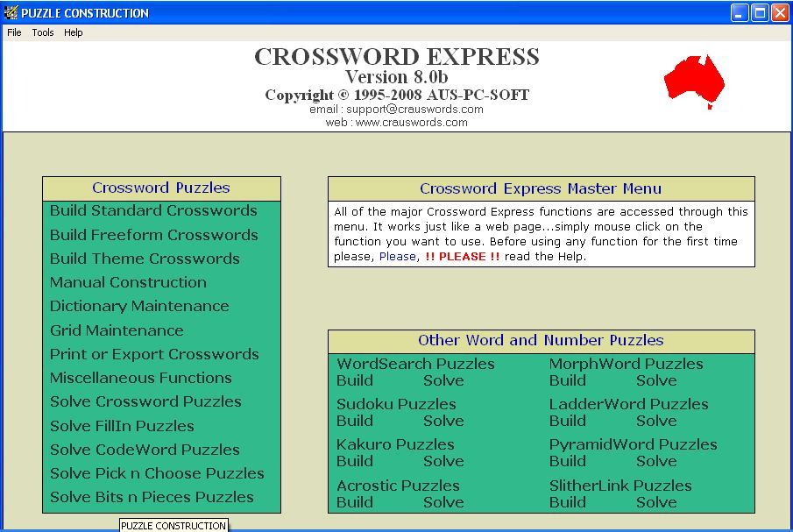This screenshot has width=793, height=532.
Task: Click the Other Word and Number Puzzles header
Action: click(542, 340)
